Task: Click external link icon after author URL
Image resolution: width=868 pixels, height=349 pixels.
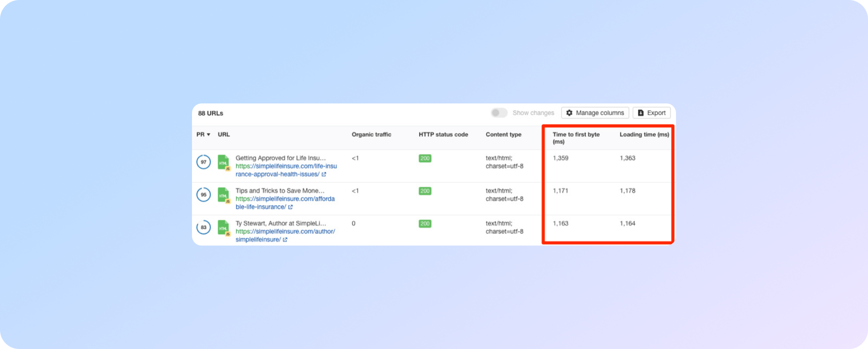Action: click(285, 240)
